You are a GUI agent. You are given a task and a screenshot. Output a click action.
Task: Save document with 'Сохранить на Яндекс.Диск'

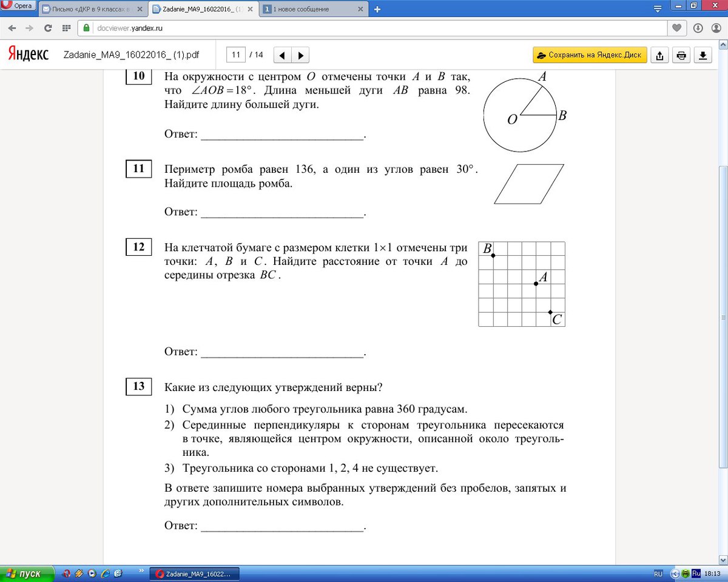[590, 55]
